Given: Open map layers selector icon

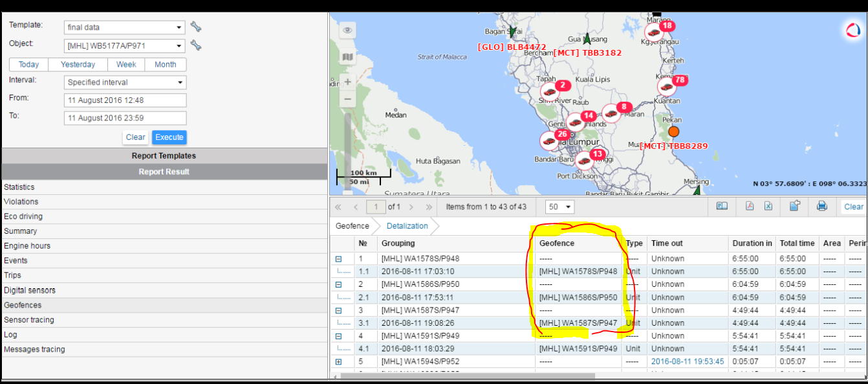Looking at the screenshot, I should [x=348, y=58].
